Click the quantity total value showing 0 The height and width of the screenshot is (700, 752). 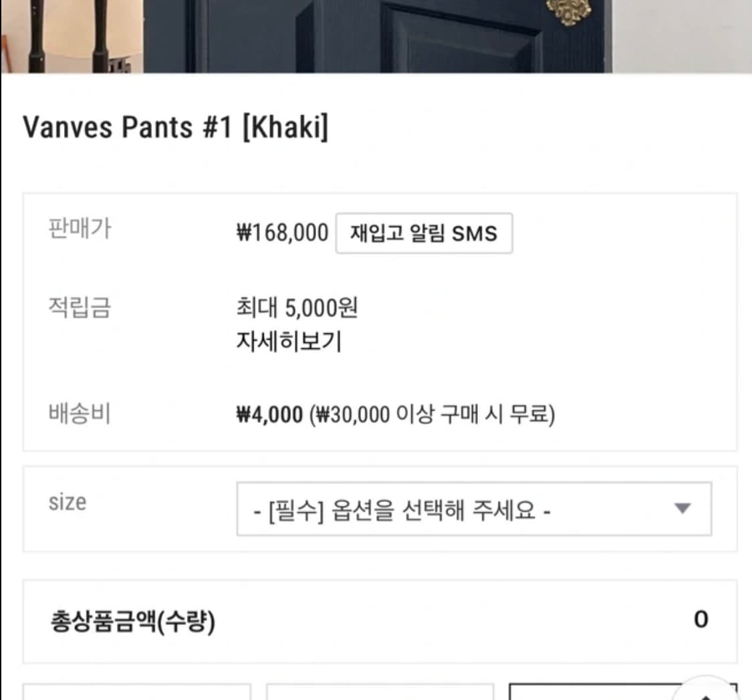click(701, 619)
